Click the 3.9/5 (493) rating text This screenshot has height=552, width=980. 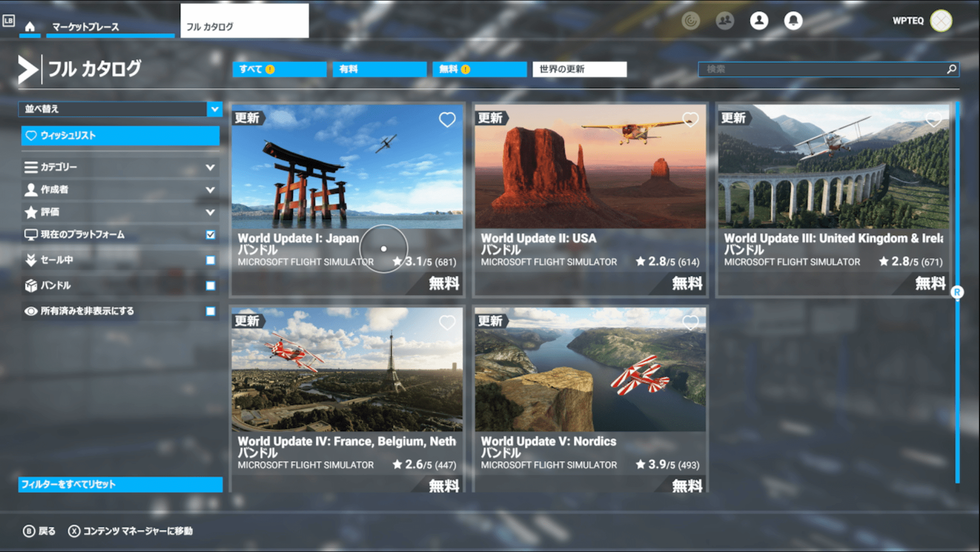(668, 465)
